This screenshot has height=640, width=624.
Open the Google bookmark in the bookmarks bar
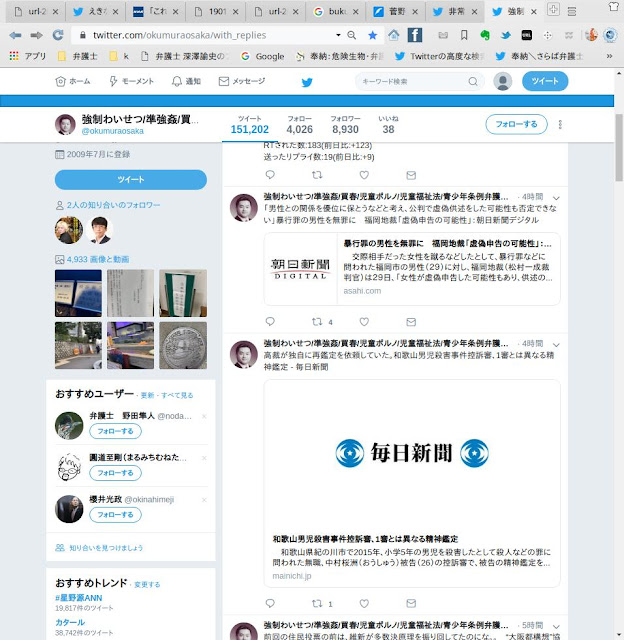coord(263,56)
